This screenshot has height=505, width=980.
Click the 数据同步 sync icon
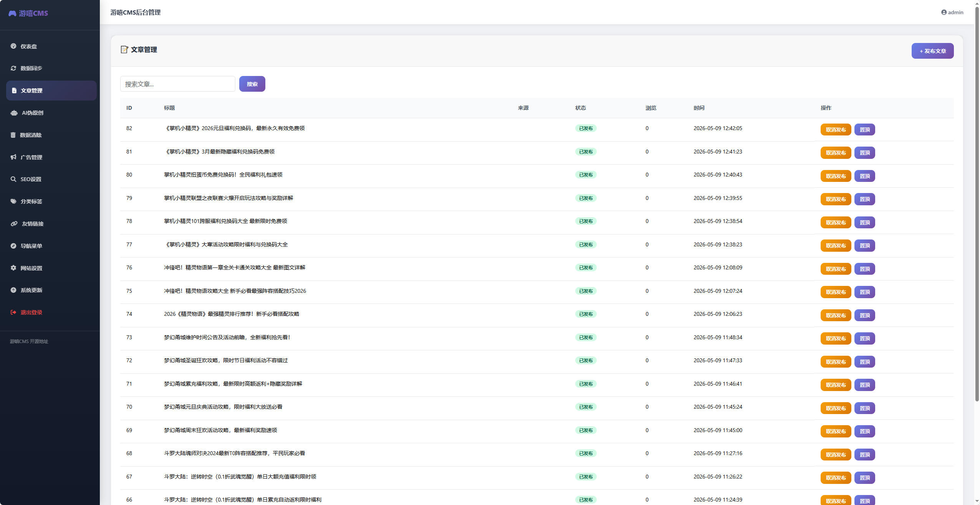pos(13,68)
